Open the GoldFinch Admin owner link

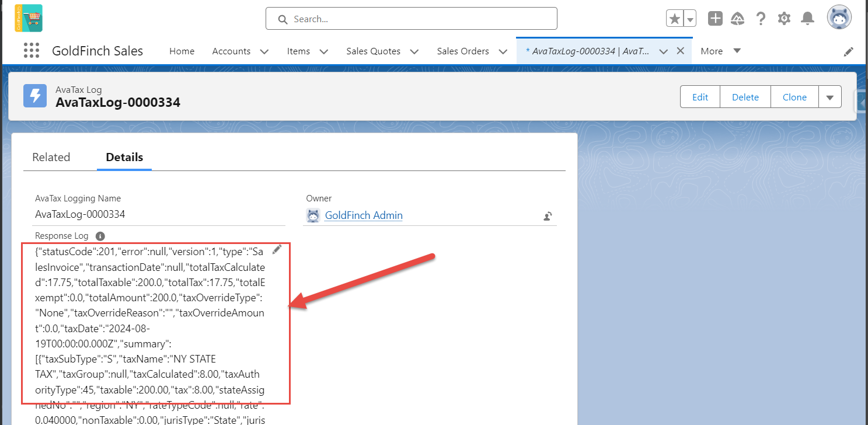coord(364,215)
